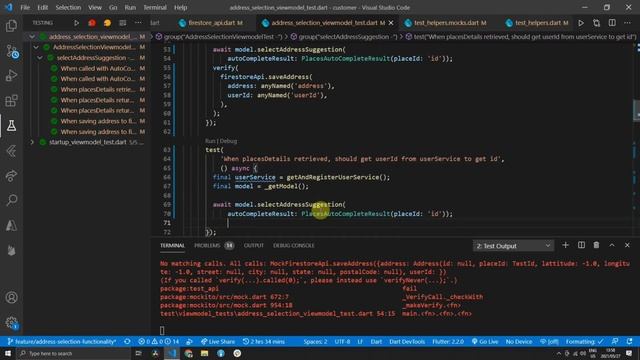Open Manage gear settings menu
640x360 pixels.
click(11, 322)
